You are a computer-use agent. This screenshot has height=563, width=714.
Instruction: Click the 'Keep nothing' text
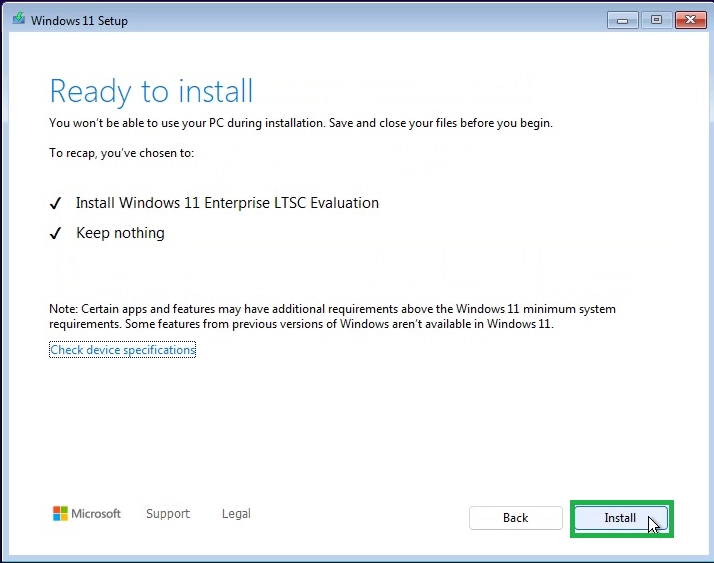[x=120, y=233]
